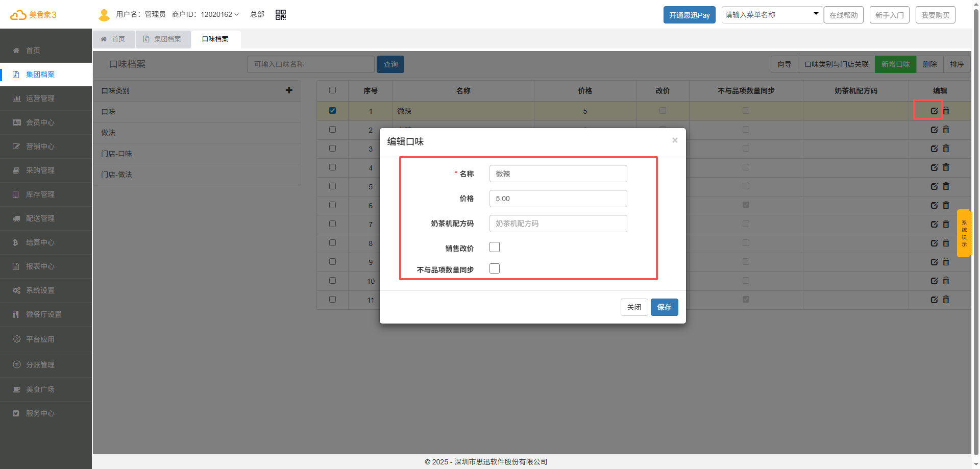Click the 开通思迅Pay button

click(x=689, y=15)
